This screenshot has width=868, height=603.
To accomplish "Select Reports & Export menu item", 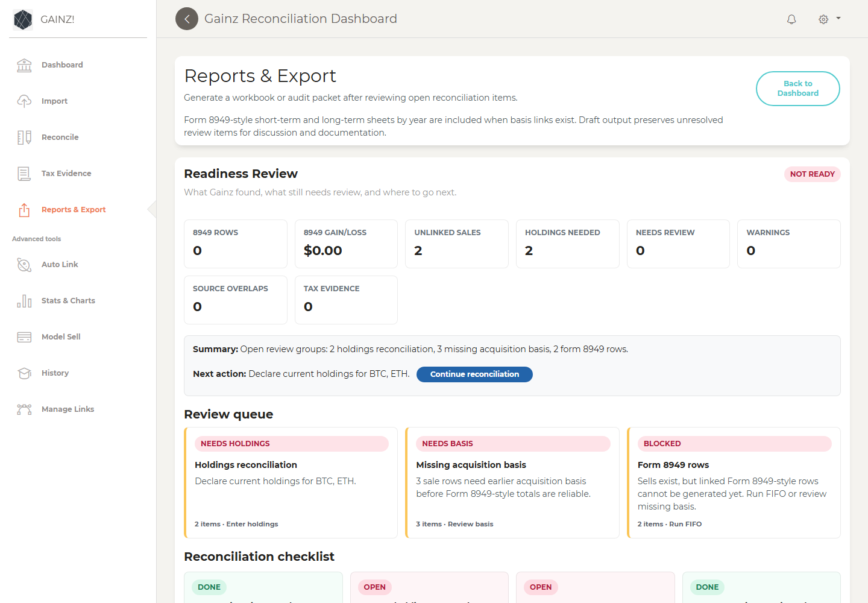I will point(74,210).
